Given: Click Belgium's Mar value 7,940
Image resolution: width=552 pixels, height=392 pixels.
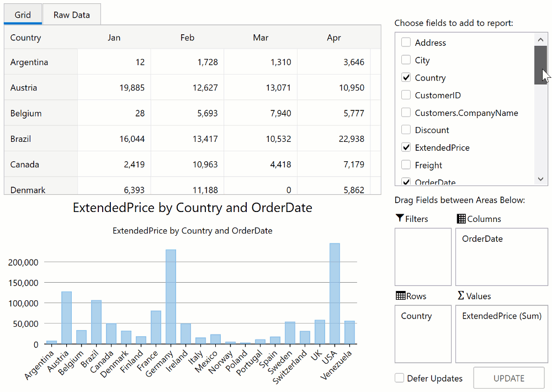Looking at the screenshot, I should [x=261, y=113].
